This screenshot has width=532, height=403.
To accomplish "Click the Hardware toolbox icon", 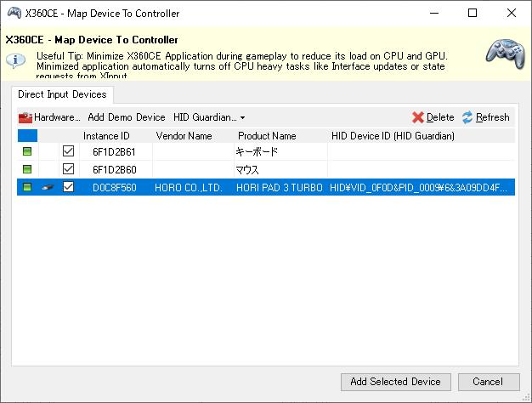I will (25, 117).
